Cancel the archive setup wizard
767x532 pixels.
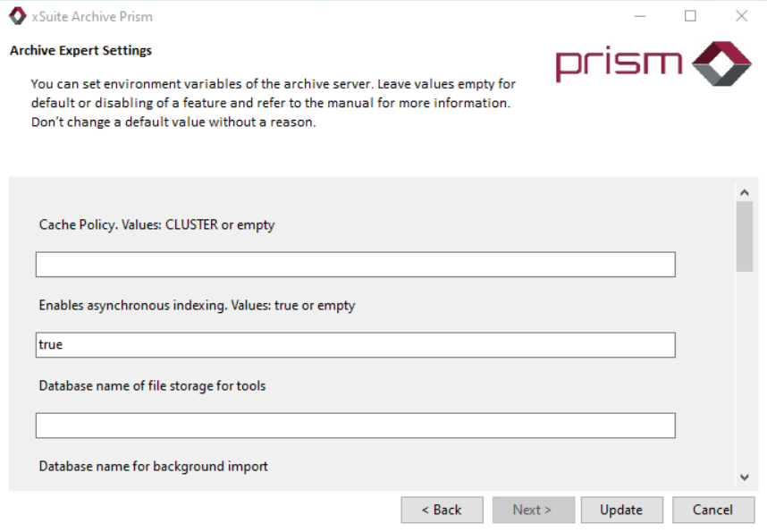pyautogui.click(x=712, y=510)
